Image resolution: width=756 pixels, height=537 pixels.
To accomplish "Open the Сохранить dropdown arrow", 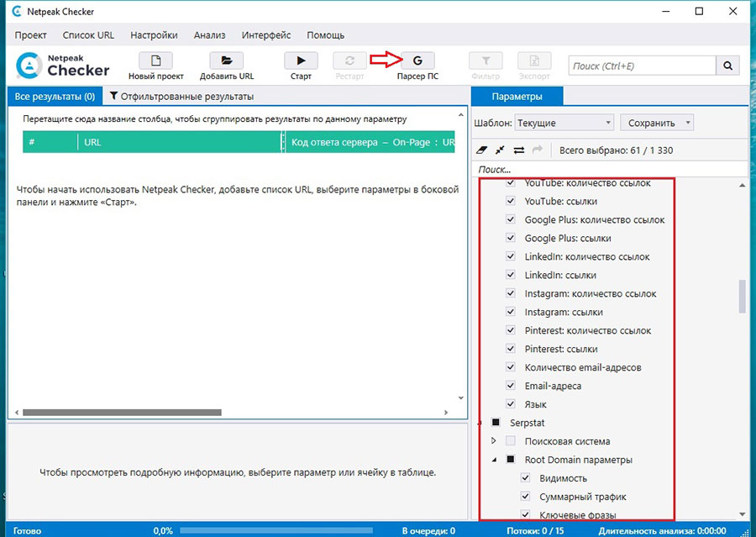I will 688,123.
